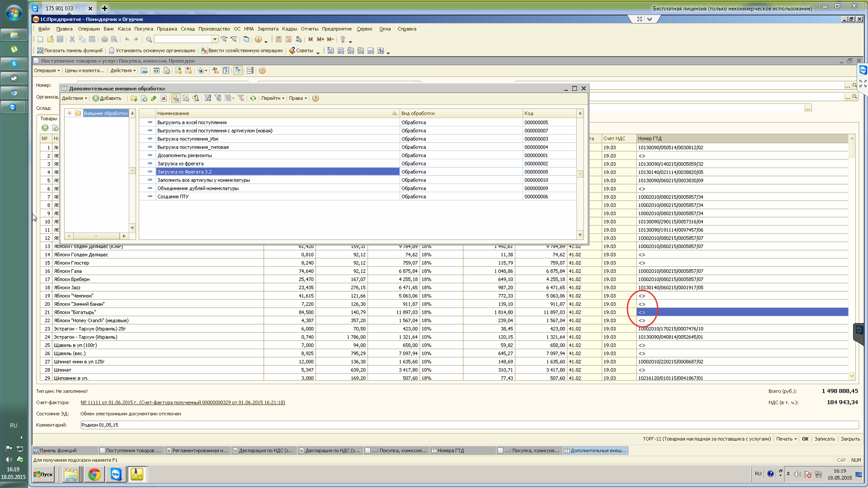
Task: Open the Счет-фактура № 11111 link
Action: coord(183,403)
